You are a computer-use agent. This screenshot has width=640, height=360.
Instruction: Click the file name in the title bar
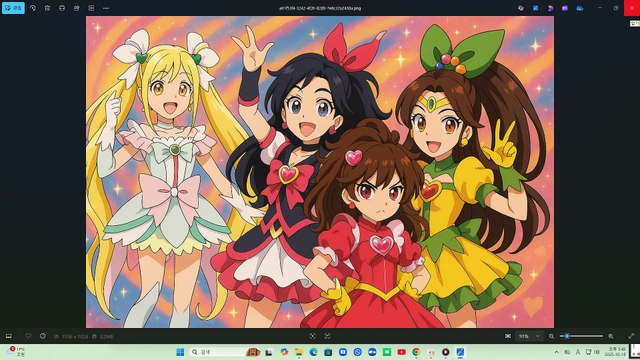pyautogui.click(x=320, y=8)
